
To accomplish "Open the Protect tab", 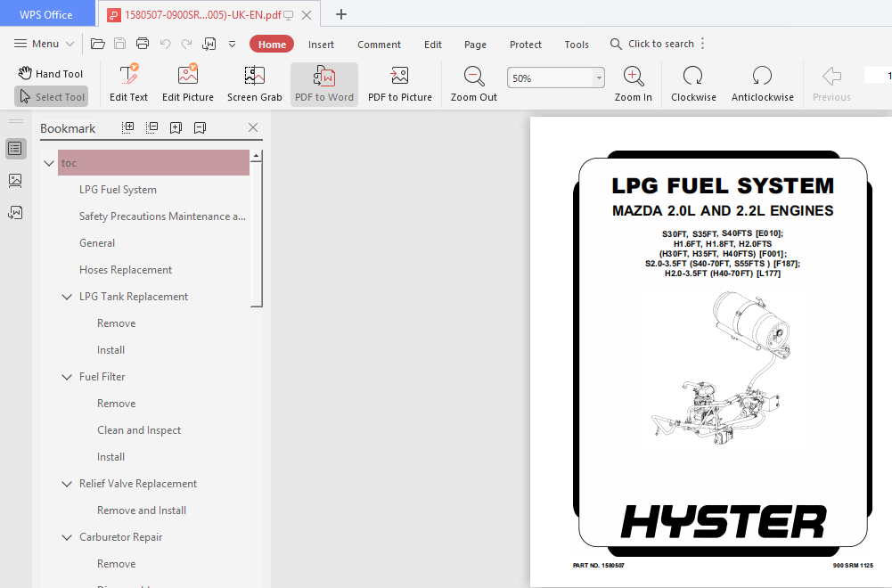I will tap(526, 45).
